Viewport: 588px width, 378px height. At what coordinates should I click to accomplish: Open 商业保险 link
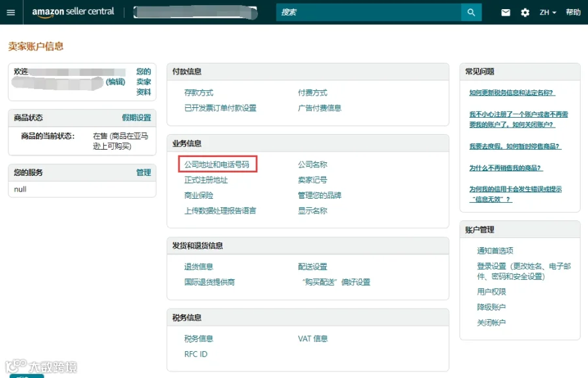199,195
